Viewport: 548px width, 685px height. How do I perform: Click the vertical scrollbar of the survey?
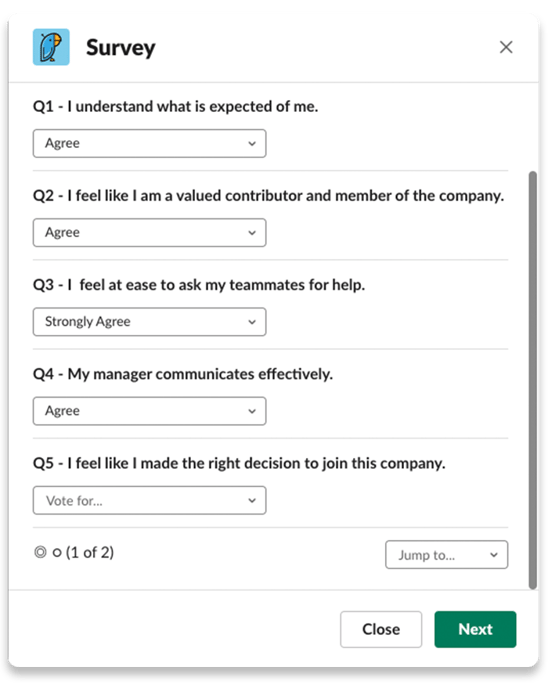coord(532,380)
